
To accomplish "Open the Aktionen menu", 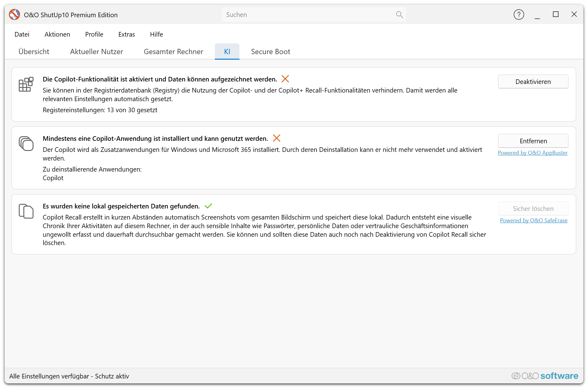I will pyautogui.click(x=57, y=34).
